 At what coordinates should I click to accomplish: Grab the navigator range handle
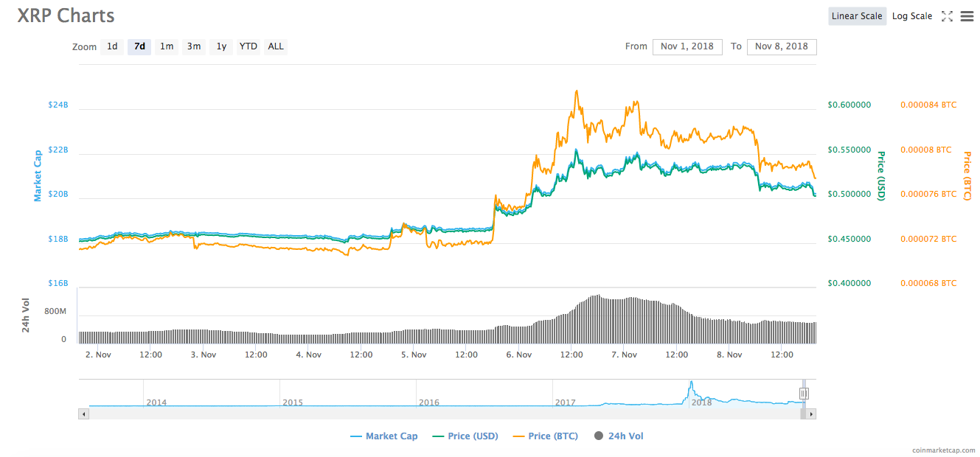804,394
